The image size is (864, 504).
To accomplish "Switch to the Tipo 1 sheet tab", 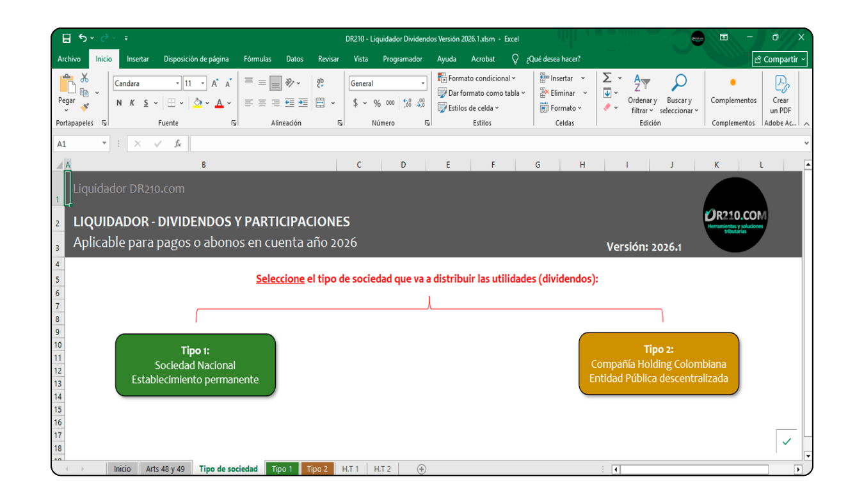I will pyautogui.click(x=282, y=469).
